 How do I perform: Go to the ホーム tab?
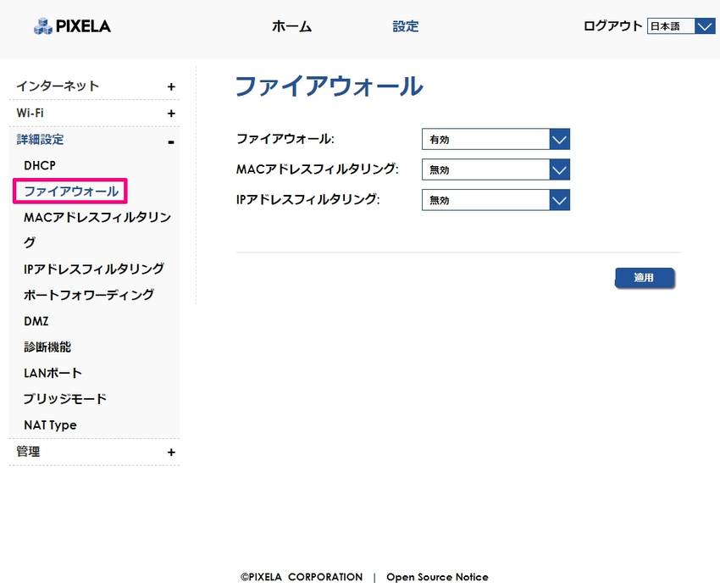point(291,26)
